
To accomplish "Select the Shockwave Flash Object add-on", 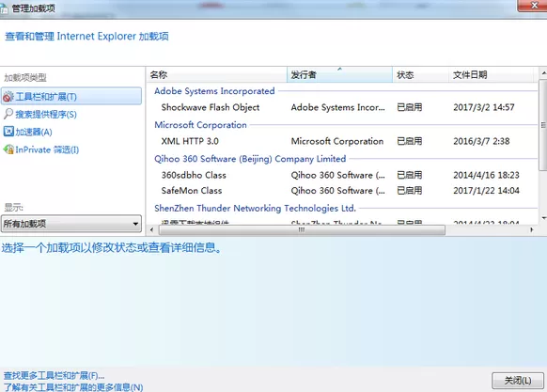I will click(210, 107).
